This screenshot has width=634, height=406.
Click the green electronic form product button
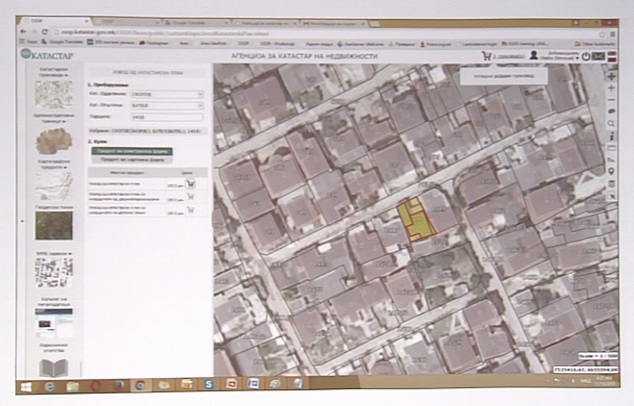point(132,151)
